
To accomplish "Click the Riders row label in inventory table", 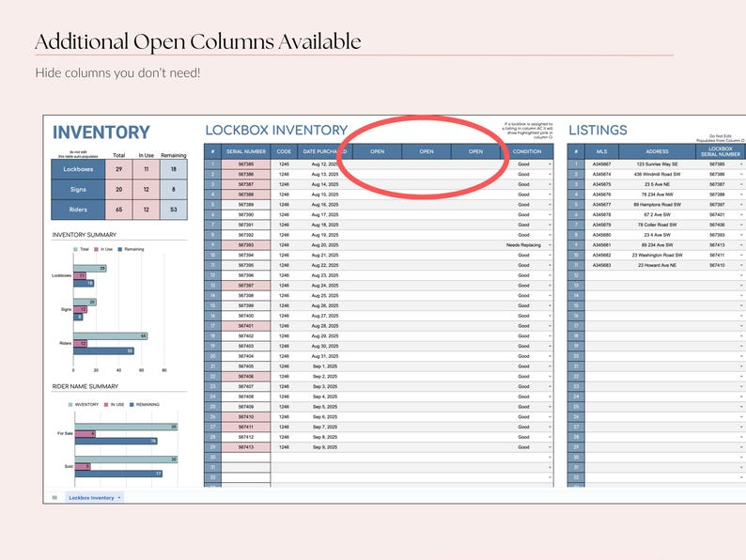I will click(x=78, y=210).
